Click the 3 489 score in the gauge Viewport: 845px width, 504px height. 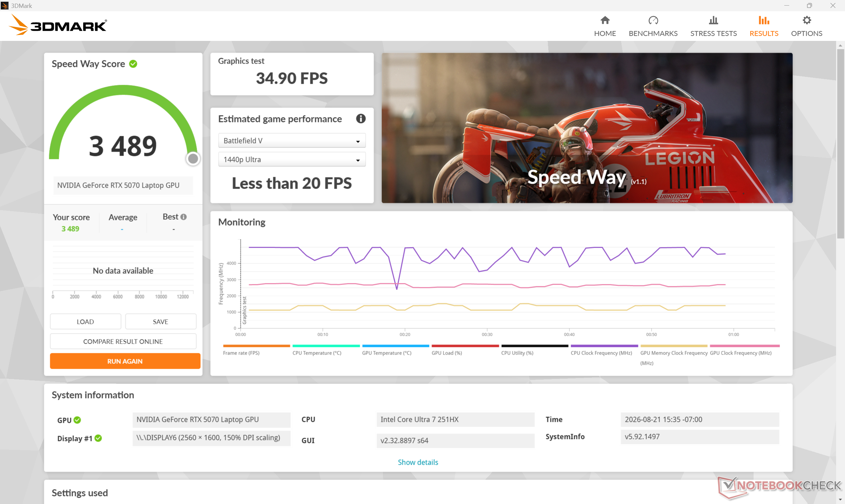coord(123,146)
